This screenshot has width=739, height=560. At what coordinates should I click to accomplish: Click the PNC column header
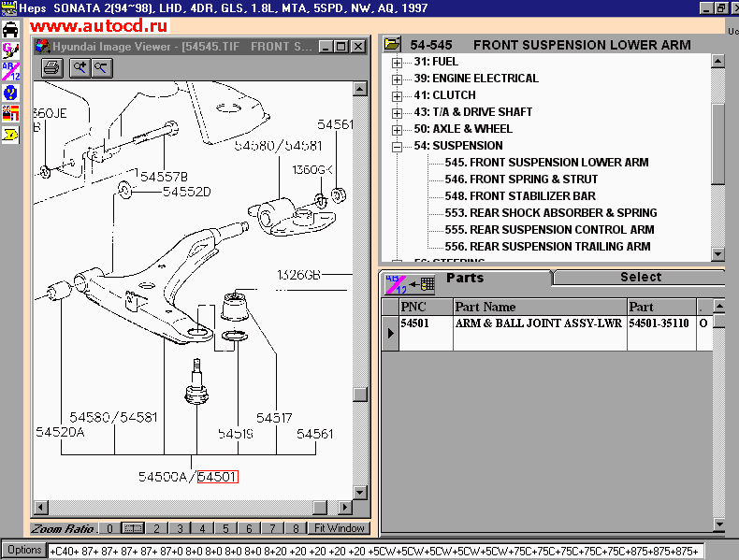tap(426, 307)
